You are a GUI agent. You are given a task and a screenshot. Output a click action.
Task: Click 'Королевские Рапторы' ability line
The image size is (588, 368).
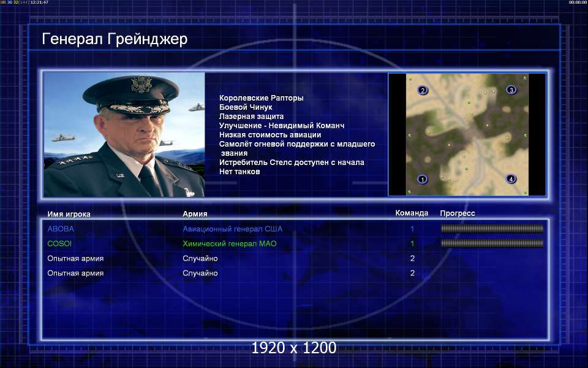pyautogui.click(x=262, y=98)
